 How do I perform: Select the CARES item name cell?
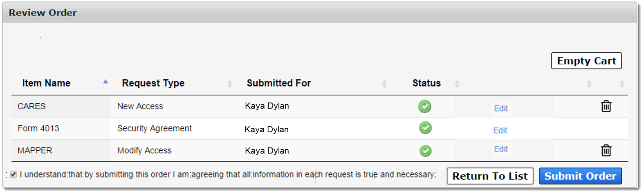click(x=61, y=106)
